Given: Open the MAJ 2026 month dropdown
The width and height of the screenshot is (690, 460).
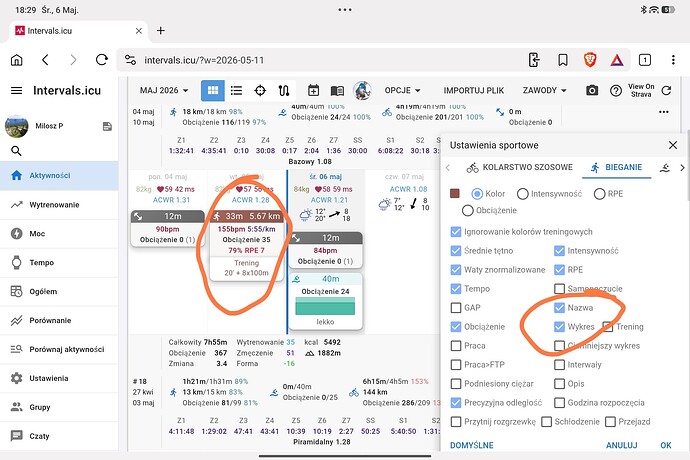Looking at the screenshot, I should (164, 91).
